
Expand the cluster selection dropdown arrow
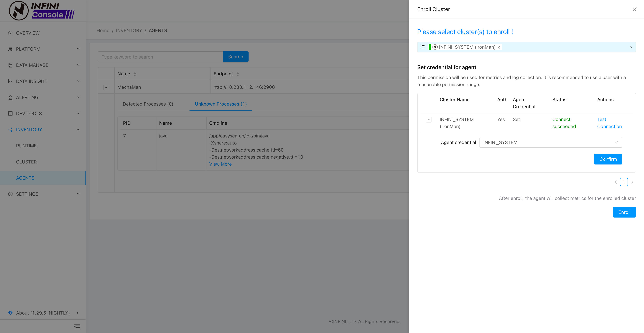631,47
